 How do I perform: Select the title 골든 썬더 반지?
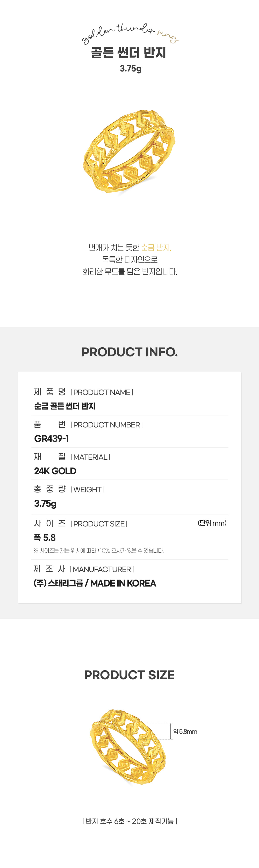tap(129, 53)
